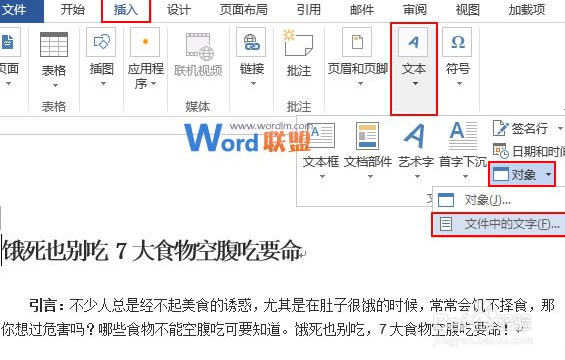Expand the 表格 dropdown arrow
The height and width of the screenshot is (360, 565).
pyautogui.click(x=55, y=86)
